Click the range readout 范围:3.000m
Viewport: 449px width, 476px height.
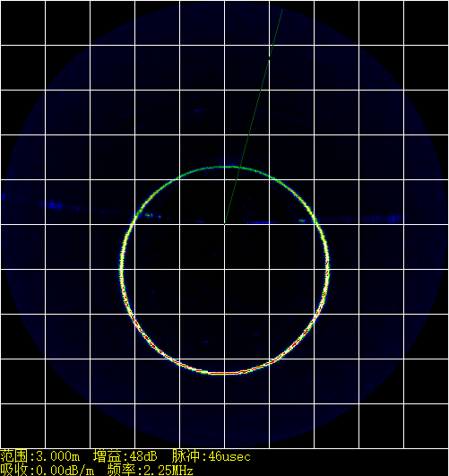tap(39, 456)
